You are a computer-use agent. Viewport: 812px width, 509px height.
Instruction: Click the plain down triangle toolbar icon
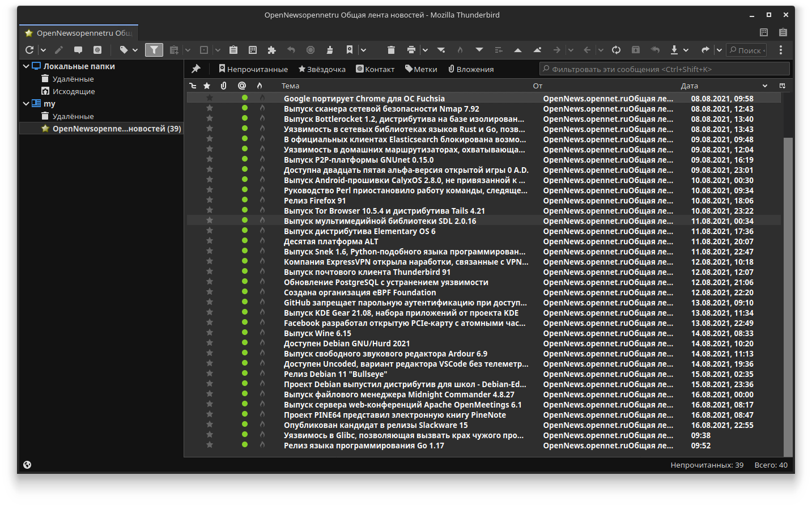[479, 50]
